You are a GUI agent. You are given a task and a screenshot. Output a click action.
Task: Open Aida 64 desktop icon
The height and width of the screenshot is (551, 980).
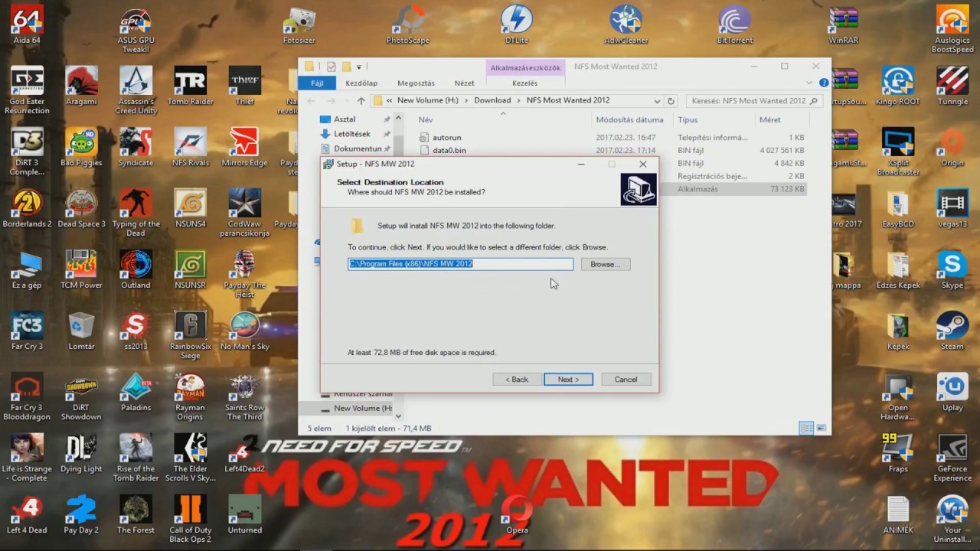[x=26, y=25]
